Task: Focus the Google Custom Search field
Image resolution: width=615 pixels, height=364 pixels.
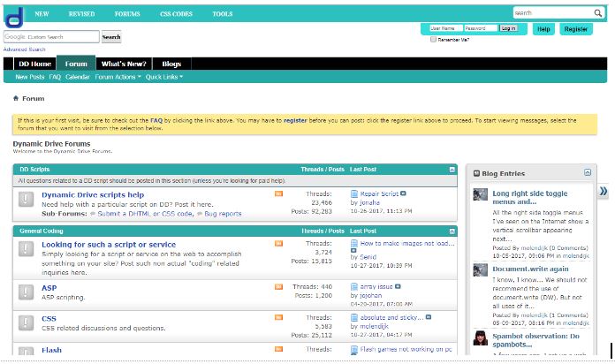Action: coord(51,37)
